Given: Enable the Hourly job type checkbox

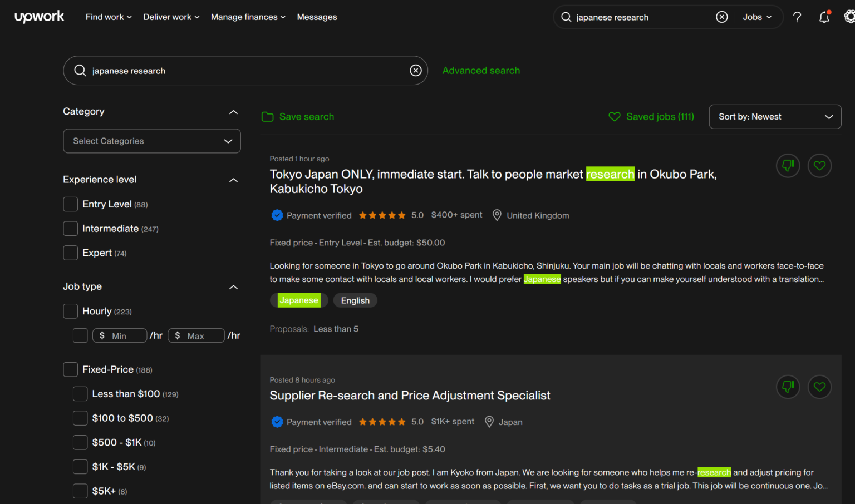Looking at the screenshot, I should (71, 311).
